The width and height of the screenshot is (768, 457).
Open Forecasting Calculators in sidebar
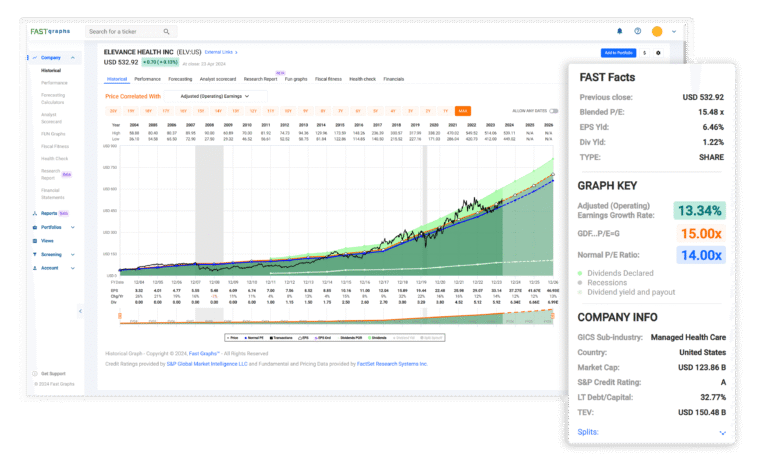point(53,99)
